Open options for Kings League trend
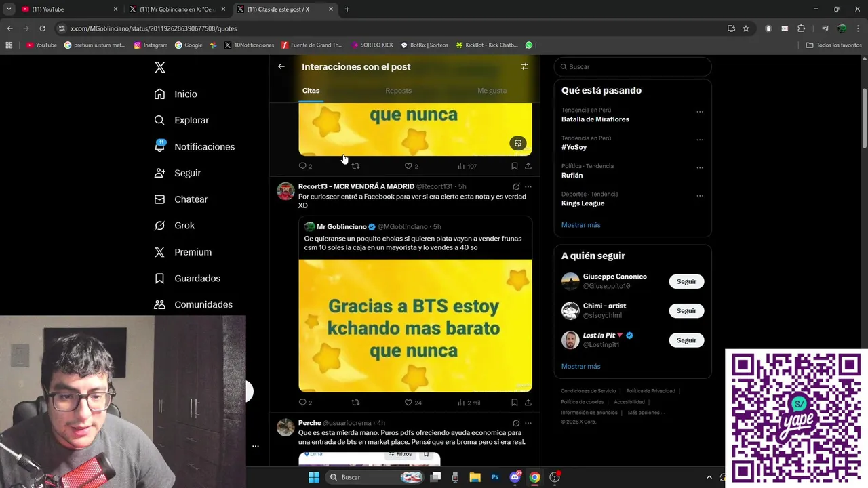 [x=700, y=197]
